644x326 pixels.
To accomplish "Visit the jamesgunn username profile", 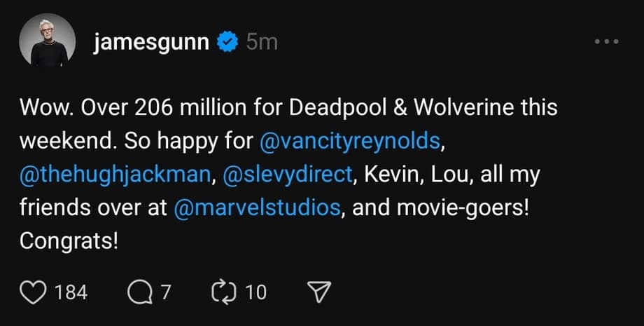I will click(x=151, y=42).
